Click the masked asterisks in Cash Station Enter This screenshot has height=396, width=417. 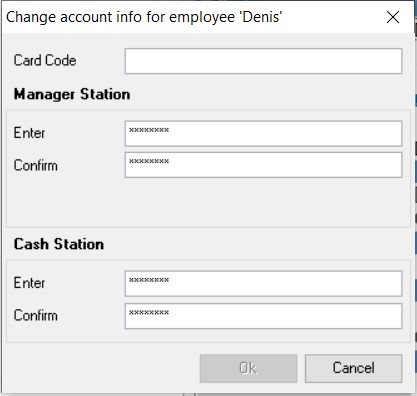[x=149, y=280]
